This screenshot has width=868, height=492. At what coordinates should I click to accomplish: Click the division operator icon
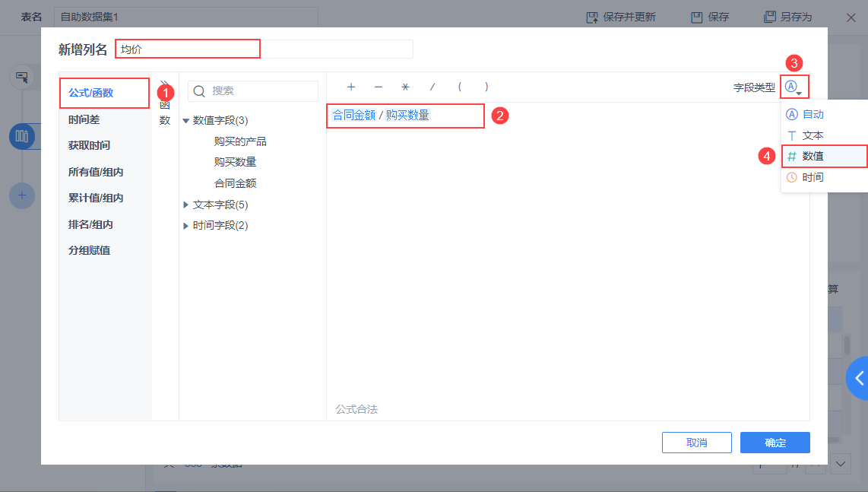(432, 87)
